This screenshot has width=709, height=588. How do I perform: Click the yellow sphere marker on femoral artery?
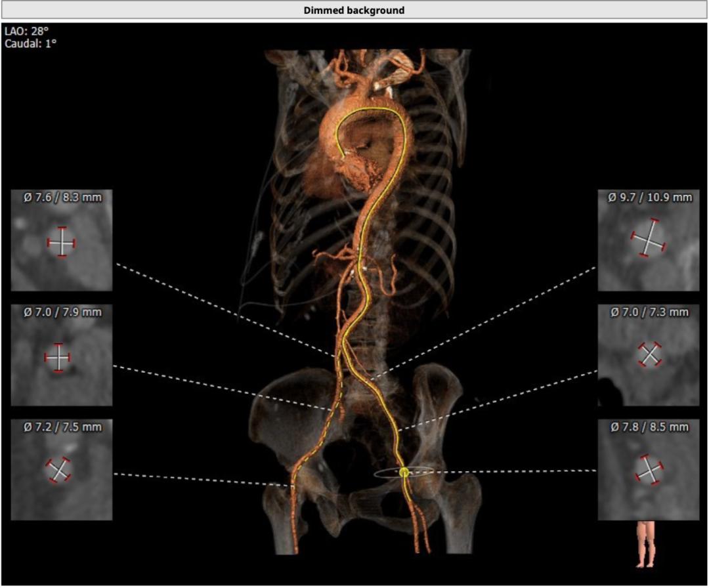pyautogui.click(x=404, y=472)
